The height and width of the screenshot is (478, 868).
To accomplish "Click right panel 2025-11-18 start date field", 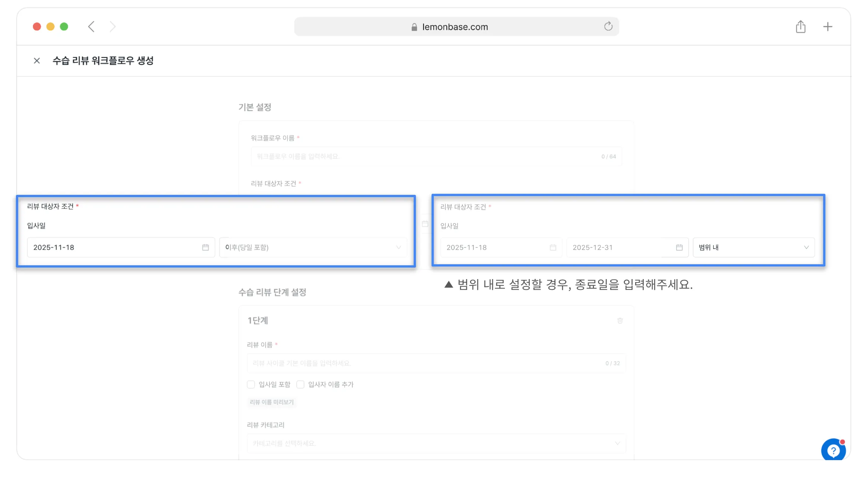I will pyautogui.click(x=501, y=248).
